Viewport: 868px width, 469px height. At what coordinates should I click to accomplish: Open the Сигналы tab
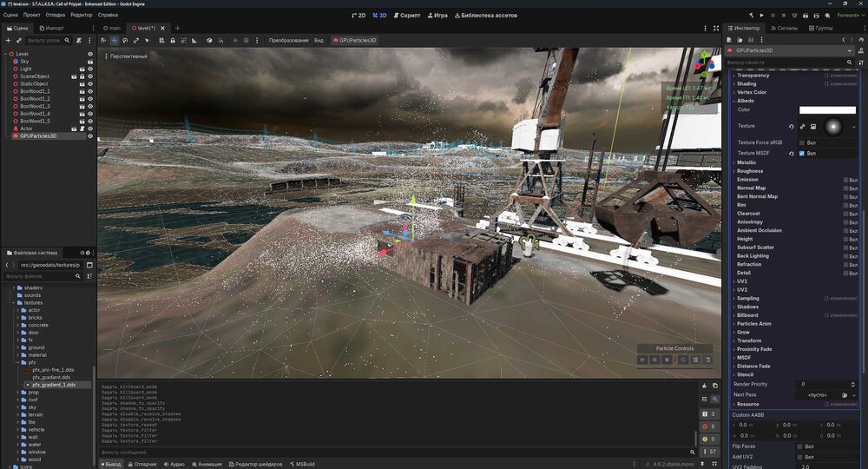(x=785, y=28)
